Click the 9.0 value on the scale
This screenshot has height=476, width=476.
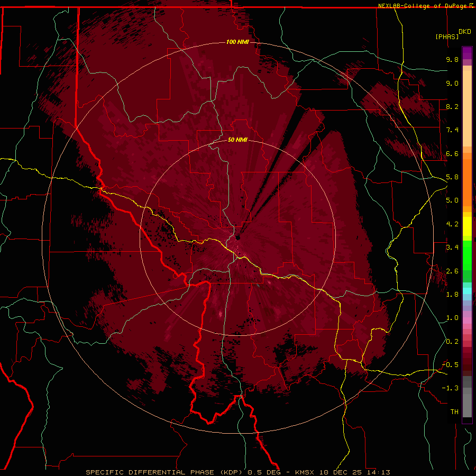pyautogui.click(x=452, y=83)
